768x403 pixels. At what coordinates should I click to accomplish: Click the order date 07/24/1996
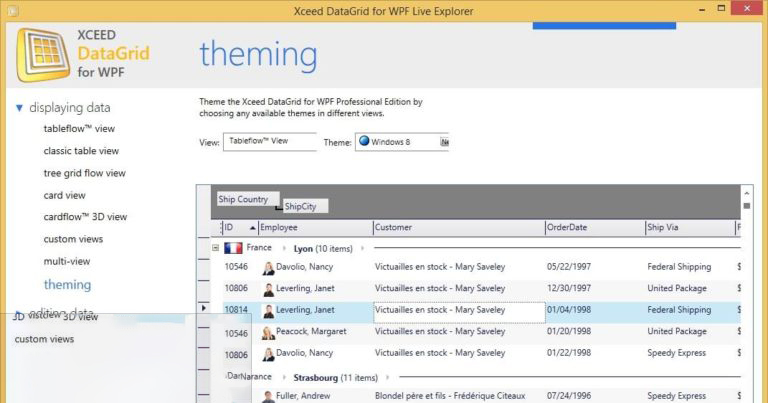click(569, 396)
